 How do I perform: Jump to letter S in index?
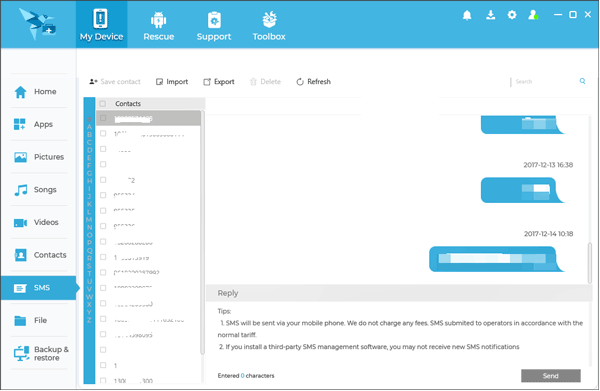tap(89, 266)
